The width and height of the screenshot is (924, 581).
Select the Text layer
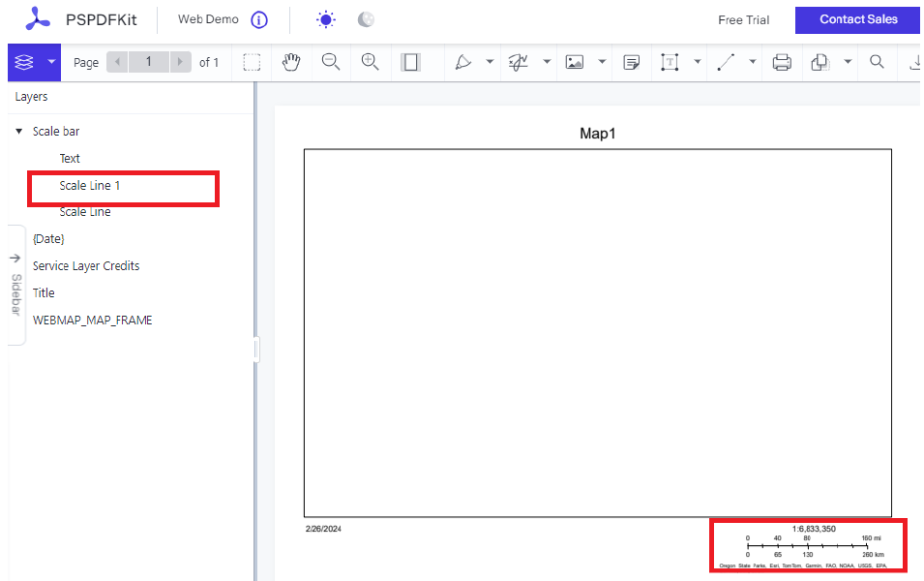coord(70,158)
